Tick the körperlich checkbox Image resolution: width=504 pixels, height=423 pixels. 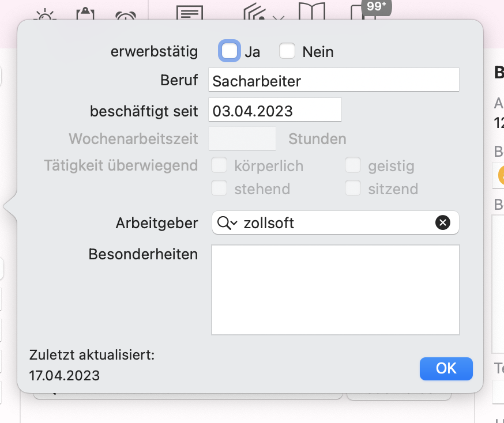(x=219, y=165)
